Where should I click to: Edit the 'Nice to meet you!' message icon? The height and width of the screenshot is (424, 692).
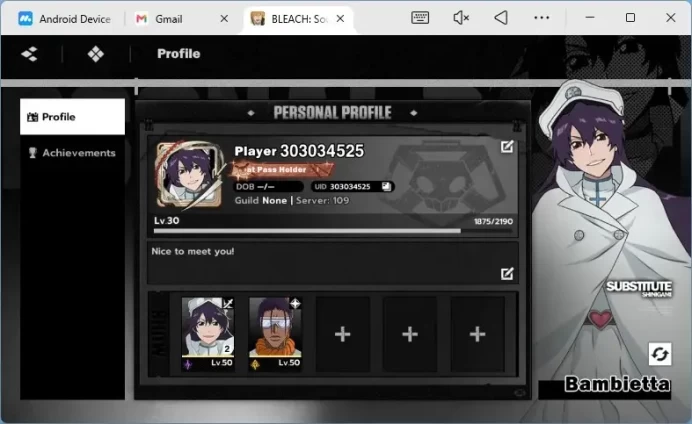click(507, 274)
